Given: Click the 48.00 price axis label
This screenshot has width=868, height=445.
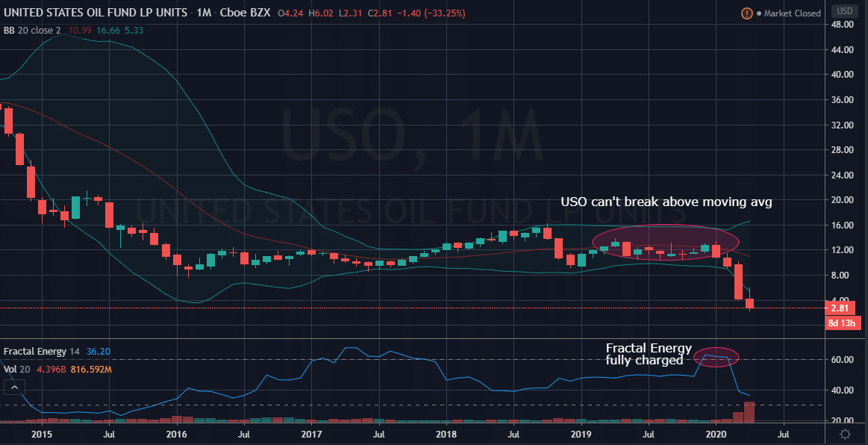Looking at the screenshot, I should click(841, 25).
